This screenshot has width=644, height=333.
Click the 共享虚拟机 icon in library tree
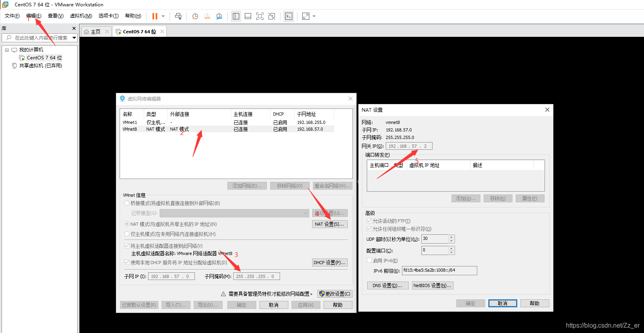click(x=14, y=66)
